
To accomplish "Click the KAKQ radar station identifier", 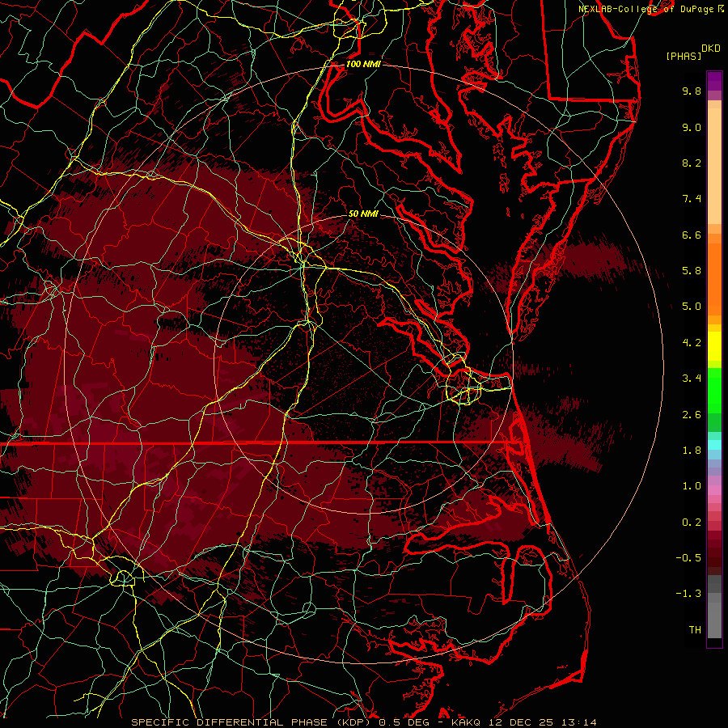I will [466, 722].
